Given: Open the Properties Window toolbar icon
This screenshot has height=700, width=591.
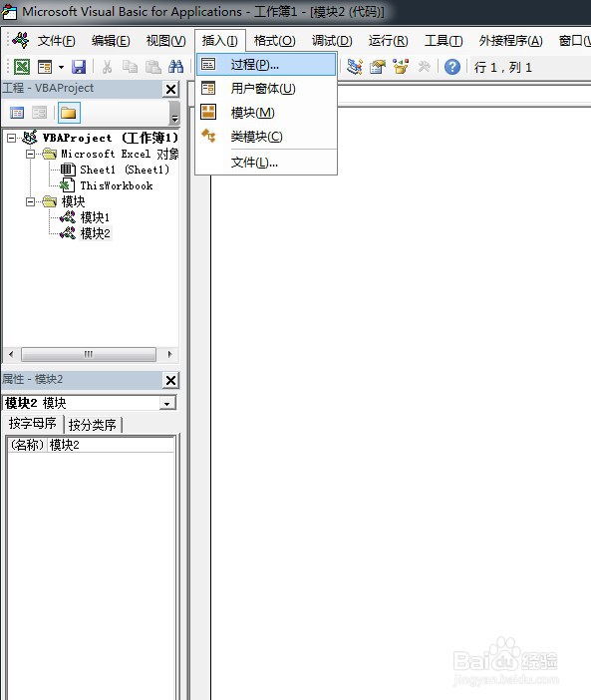Looking at the screenshot, I should (378, 67).
